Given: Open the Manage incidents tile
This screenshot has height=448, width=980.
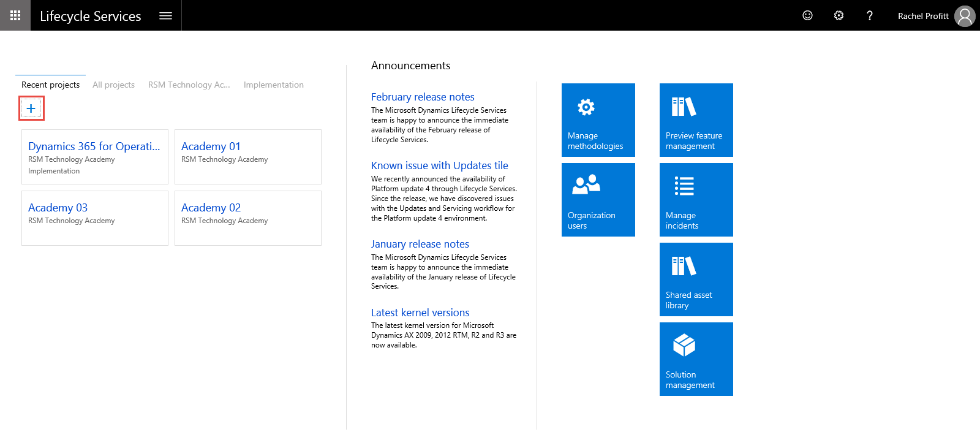Looking at the screenshot, I should tap(696, 200).
